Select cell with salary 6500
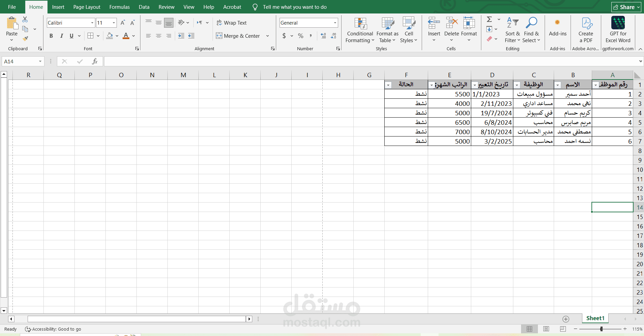Screen dimensions: 644x336 [449, 122]
